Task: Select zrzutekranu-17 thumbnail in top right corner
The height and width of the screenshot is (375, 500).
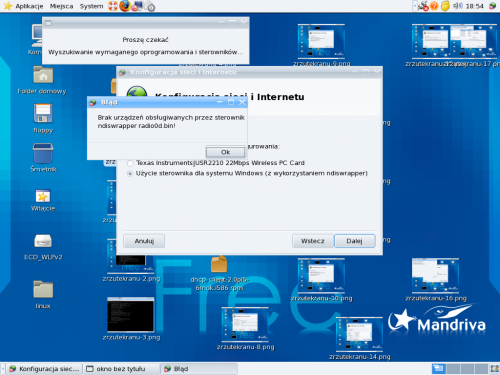Action: coord(473,41)
